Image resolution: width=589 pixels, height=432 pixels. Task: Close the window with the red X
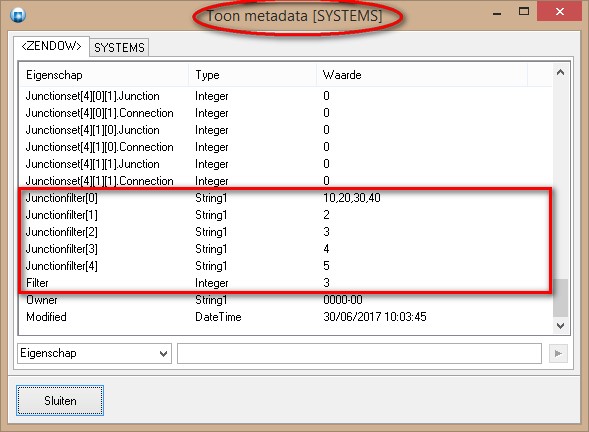pos(560,12)
